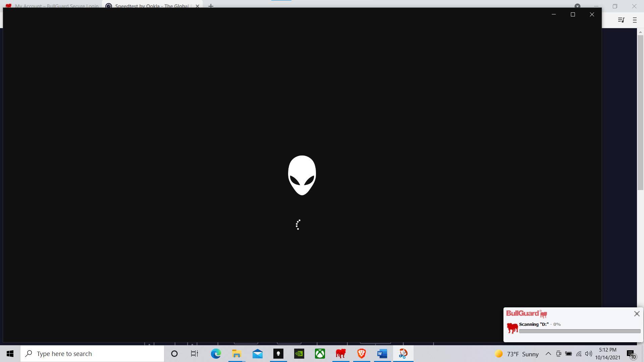Open Cortana circle button

click(x=174, y=354)
